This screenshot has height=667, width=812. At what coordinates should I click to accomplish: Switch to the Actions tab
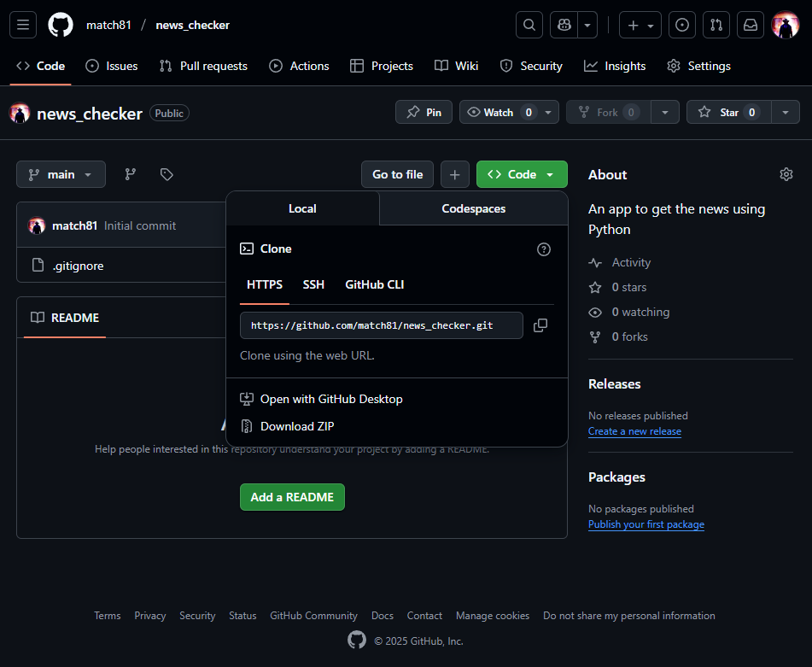300,66
